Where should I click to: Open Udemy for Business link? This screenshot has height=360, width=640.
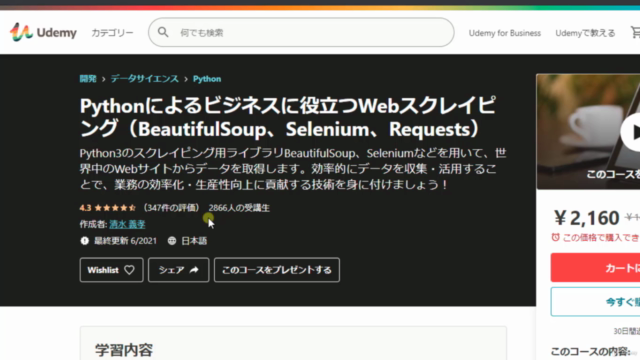click(504, 33)
